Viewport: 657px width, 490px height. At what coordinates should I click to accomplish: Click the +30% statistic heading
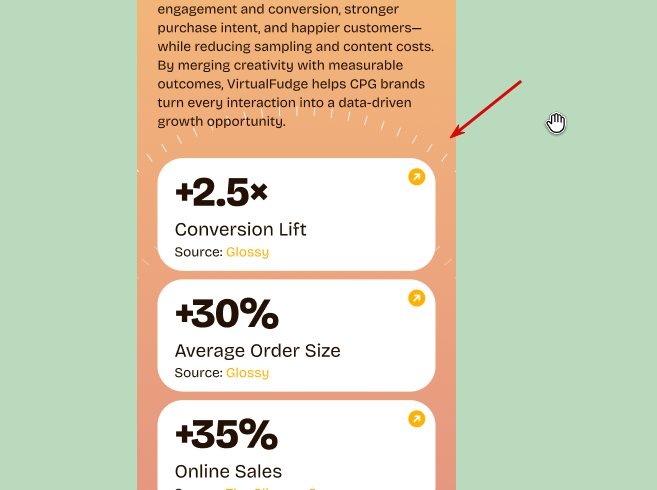point(227,314)
